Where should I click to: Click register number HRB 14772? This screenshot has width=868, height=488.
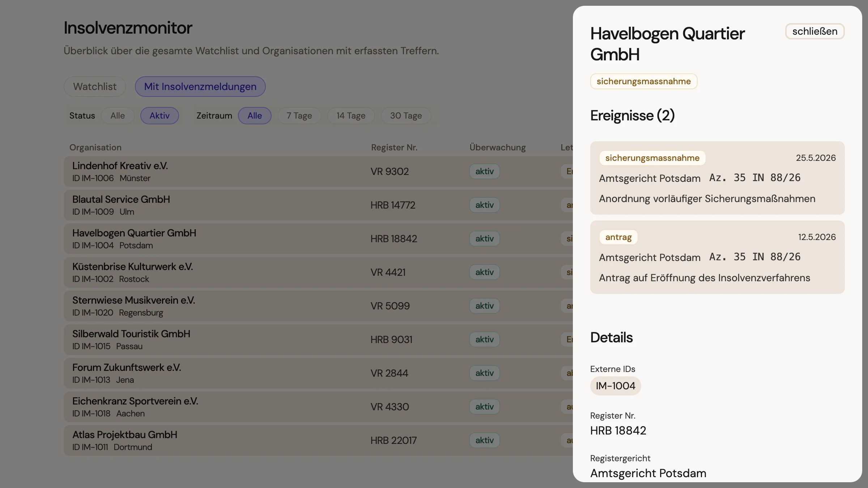pos(393,205)
